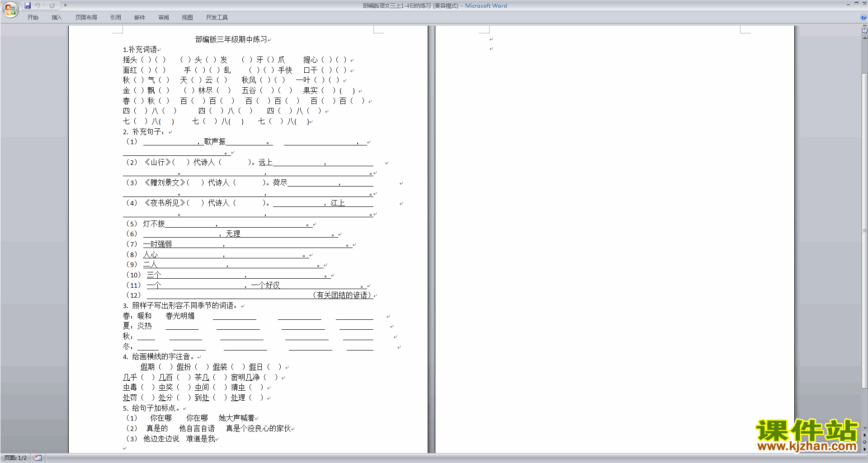Open the 插入 ribbon tab

click(57, 17)
